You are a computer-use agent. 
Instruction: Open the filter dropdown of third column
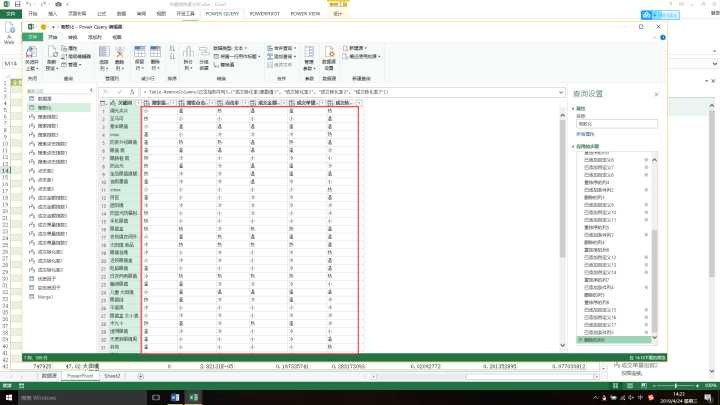pyautogui.click(x=212, y=103)
